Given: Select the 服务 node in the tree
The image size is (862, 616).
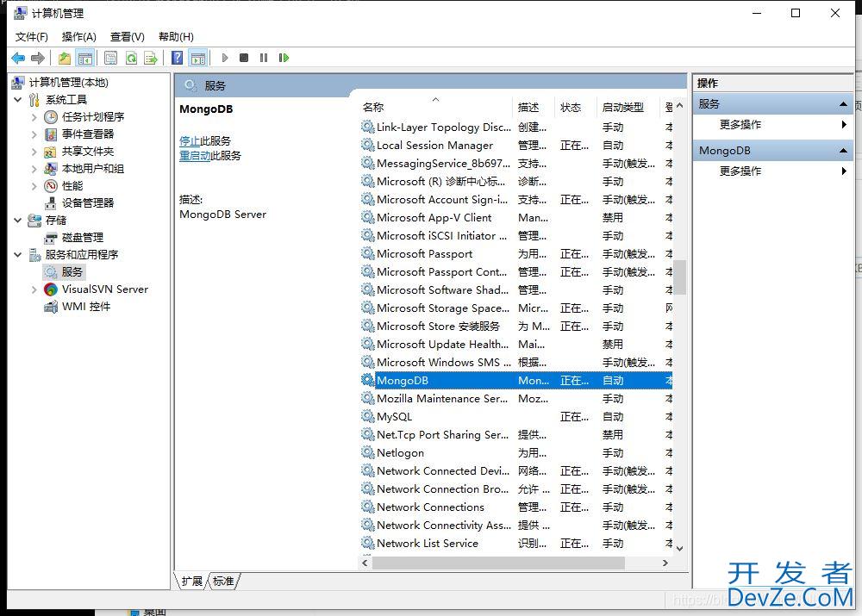Looking at the screenshot, I should pos(72,271).
